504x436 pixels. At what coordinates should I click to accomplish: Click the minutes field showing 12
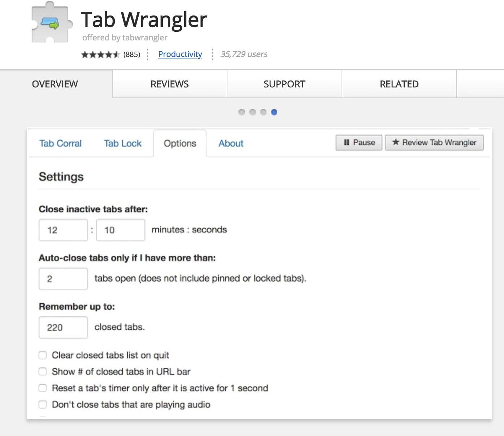[x=63, y=230]
